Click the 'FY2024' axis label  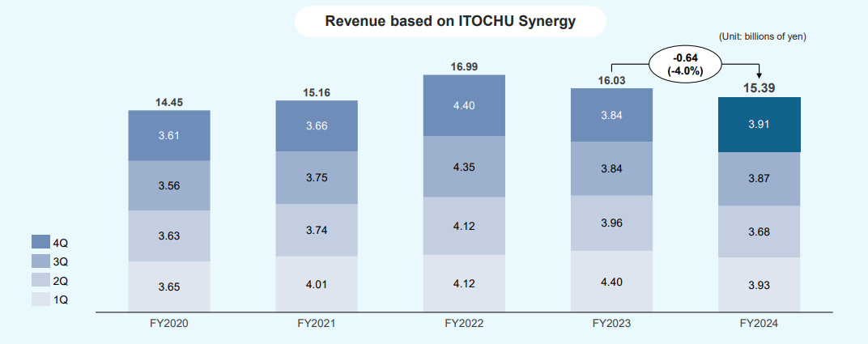(759, 325)
